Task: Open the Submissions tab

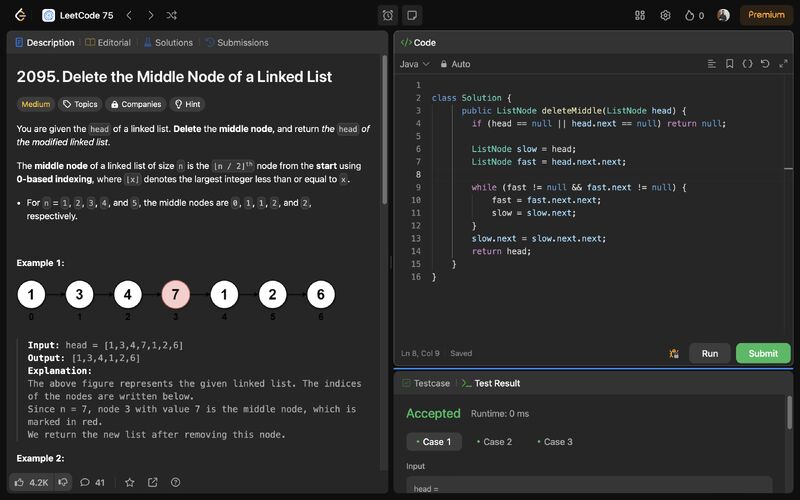Action: (x=237, y=43)
